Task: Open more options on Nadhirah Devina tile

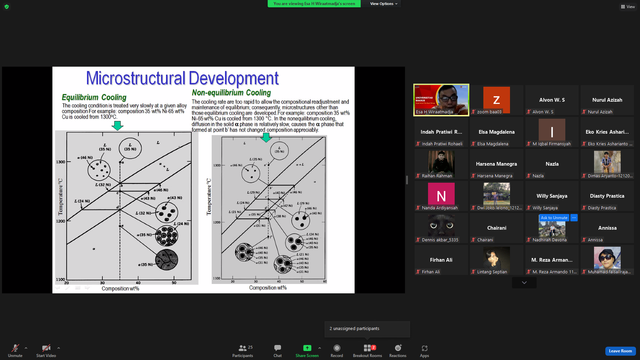Action: (574, 218)
